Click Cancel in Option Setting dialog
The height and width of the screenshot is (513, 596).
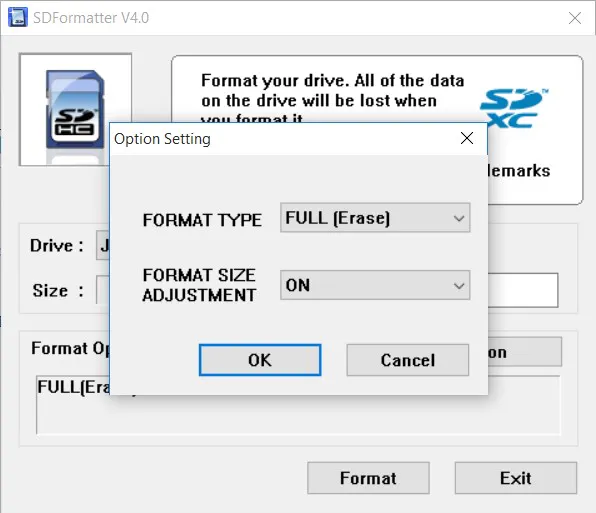407,360
